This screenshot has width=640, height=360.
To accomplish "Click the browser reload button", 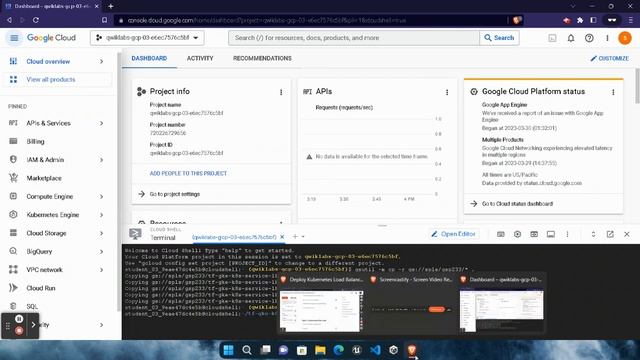I will click(36, 20).
